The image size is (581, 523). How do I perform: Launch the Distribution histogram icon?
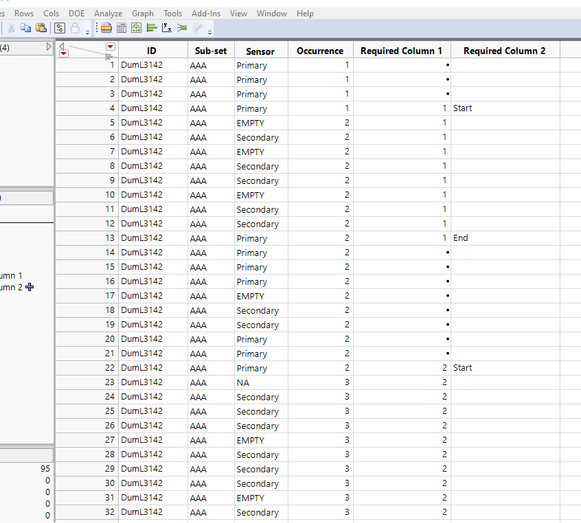tap(152, 28)
